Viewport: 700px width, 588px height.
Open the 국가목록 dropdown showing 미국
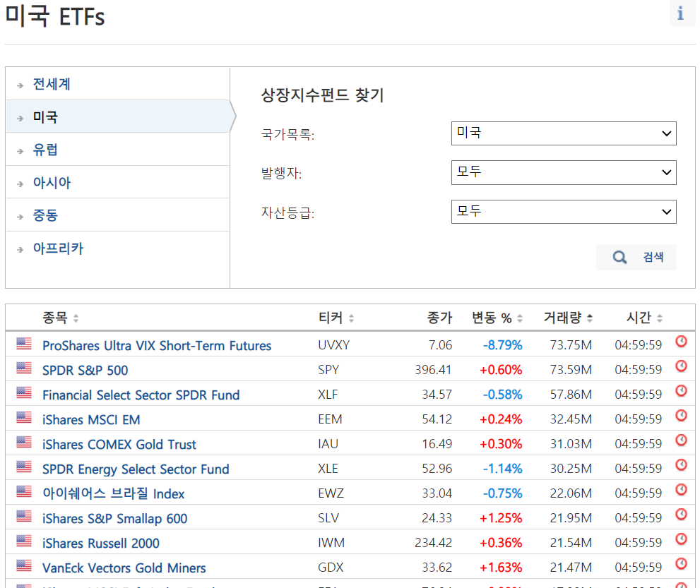coord(564,133)
